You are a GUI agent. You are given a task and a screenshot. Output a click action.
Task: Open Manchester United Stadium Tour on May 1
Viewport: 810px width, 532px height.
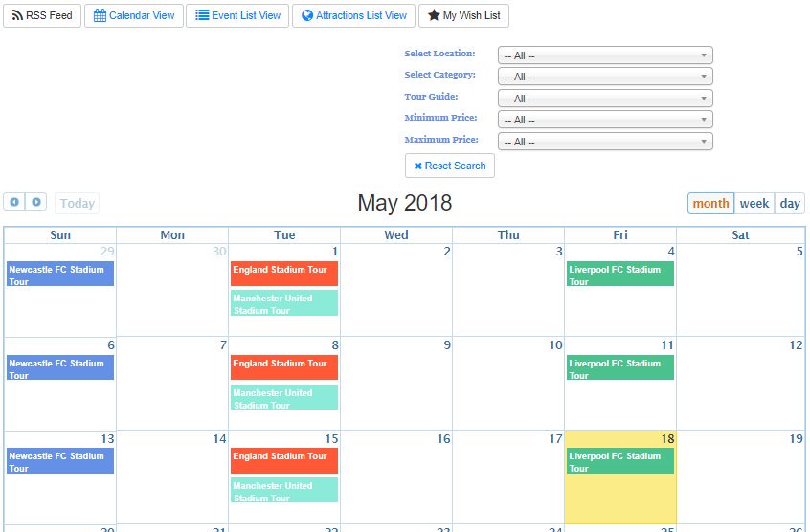pos(284,303)
